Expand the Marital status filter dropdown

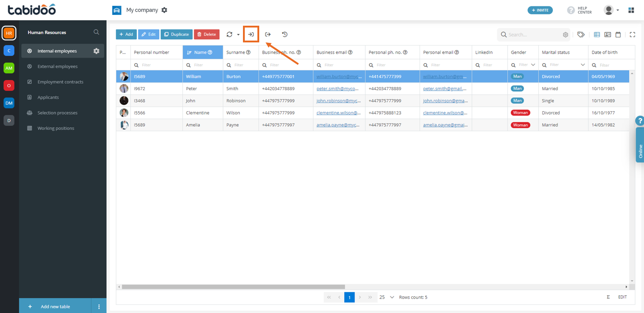point(582,64)
